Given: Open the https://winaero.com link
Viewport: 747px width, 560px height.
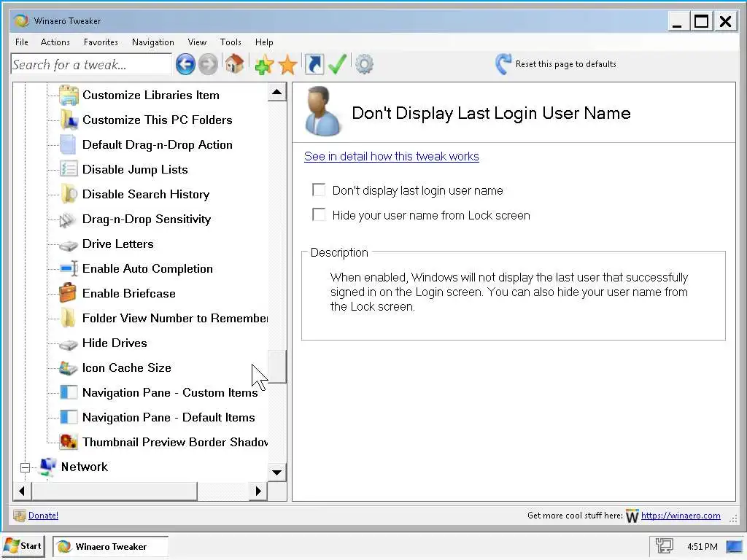Looking at the screenshot, I should coord(681,516).
